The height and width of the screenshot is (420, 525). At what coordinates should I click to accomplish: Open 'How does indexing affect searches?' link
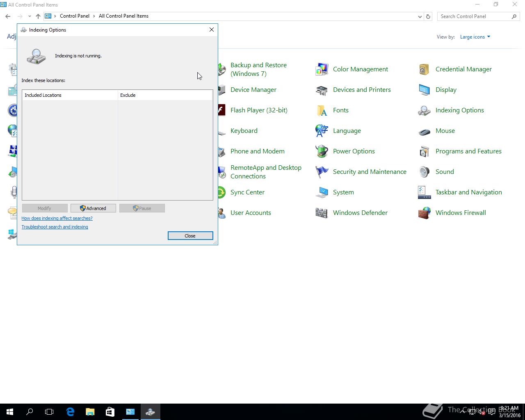(57, 218)
